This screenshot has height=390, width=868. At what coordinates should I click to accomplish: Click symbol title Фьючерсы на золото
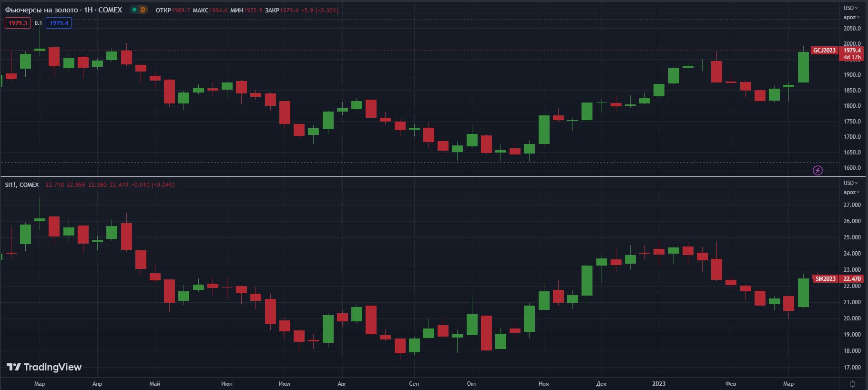41,10
